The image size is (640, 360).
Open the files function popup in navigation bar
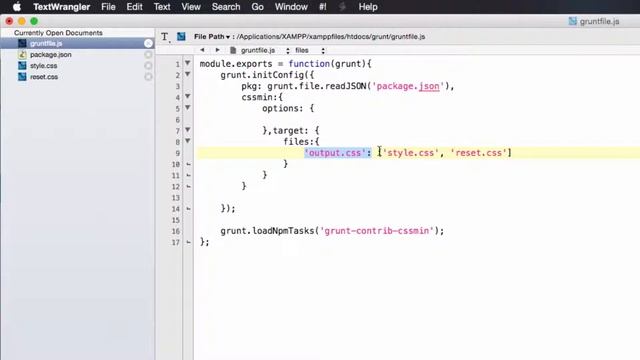[310, 50]
